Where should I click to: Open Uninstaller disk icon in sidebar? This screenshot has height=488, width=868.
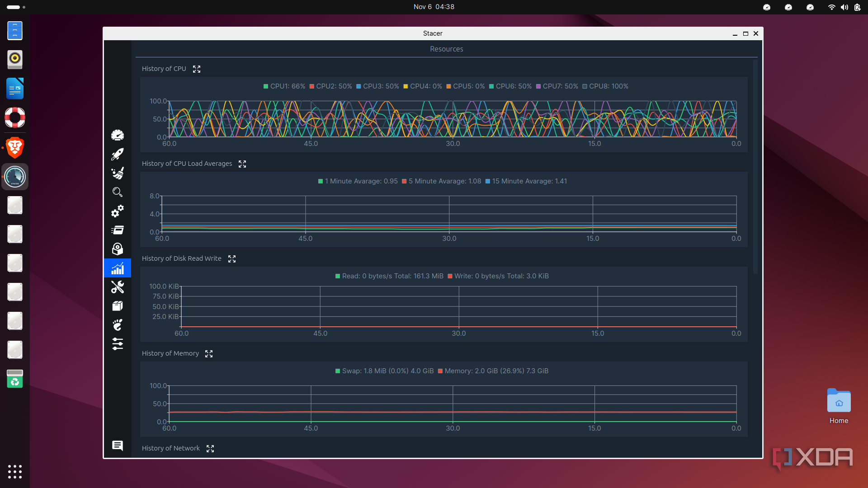pyautogui.click(x=118, y=249)
